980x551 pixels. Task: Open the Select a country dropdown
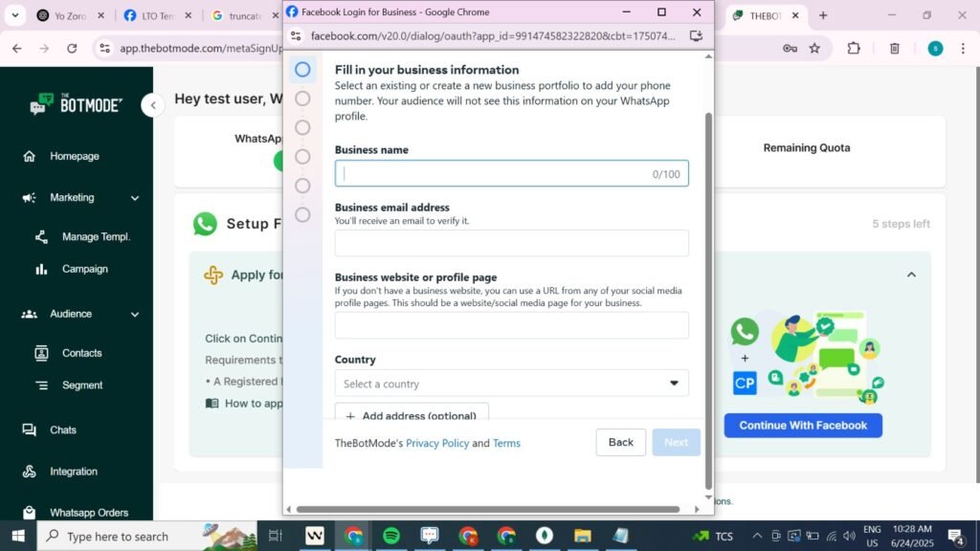[x=511, y=384]
